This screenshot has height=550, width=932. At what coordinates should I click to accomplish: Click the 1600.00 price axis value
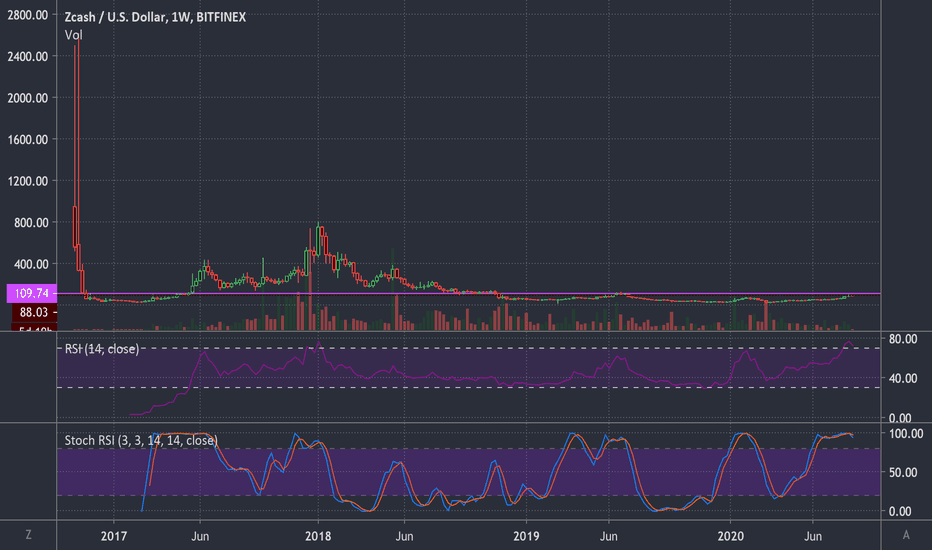27,140
